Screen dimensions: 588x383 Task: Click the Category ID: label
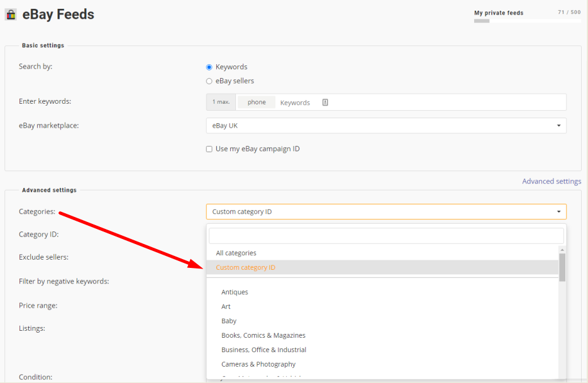click(x=38, y=235)
